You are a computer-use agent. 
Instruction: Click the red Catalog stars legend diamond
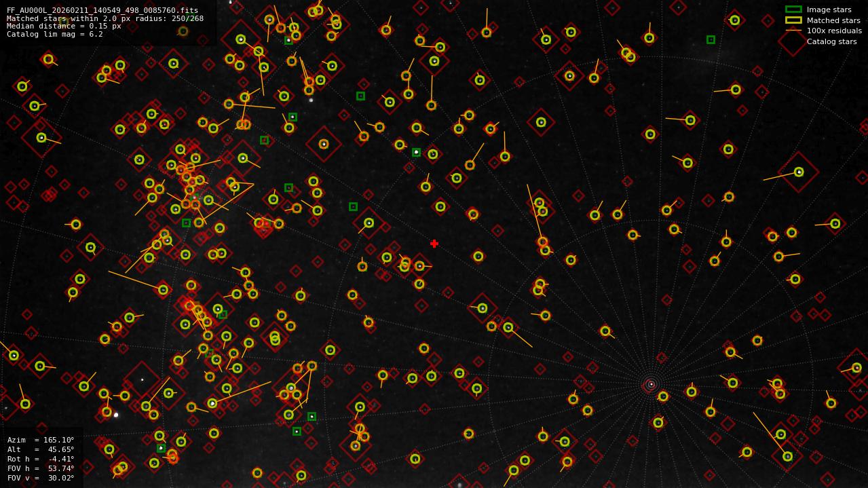(793, 41)
